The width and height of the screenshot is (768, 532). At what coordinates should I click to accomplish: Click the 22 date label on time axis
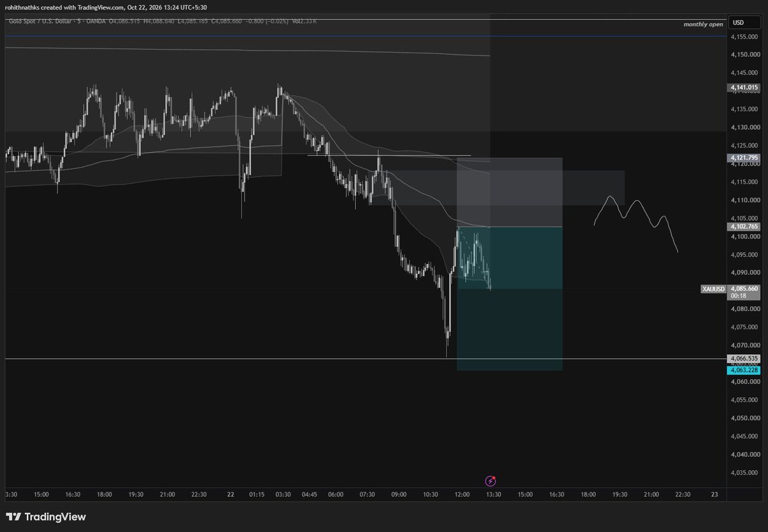click(x=230, y=494)
